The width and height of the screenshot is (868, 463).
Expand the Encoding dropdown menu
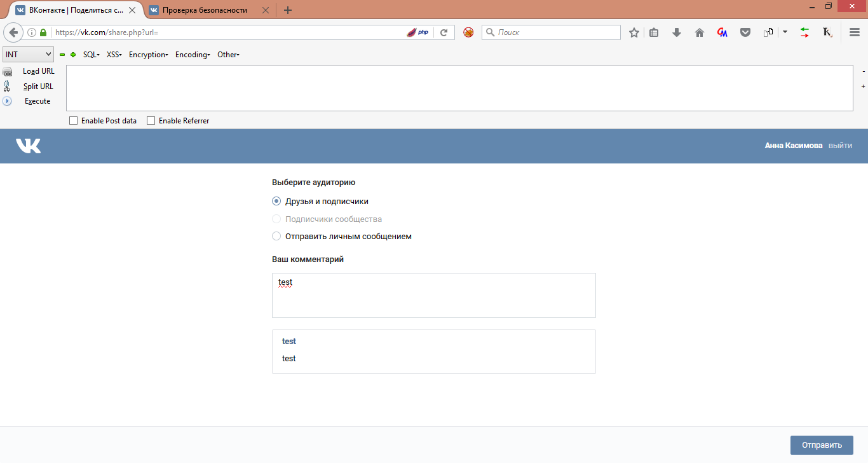(x=193, y=55)
